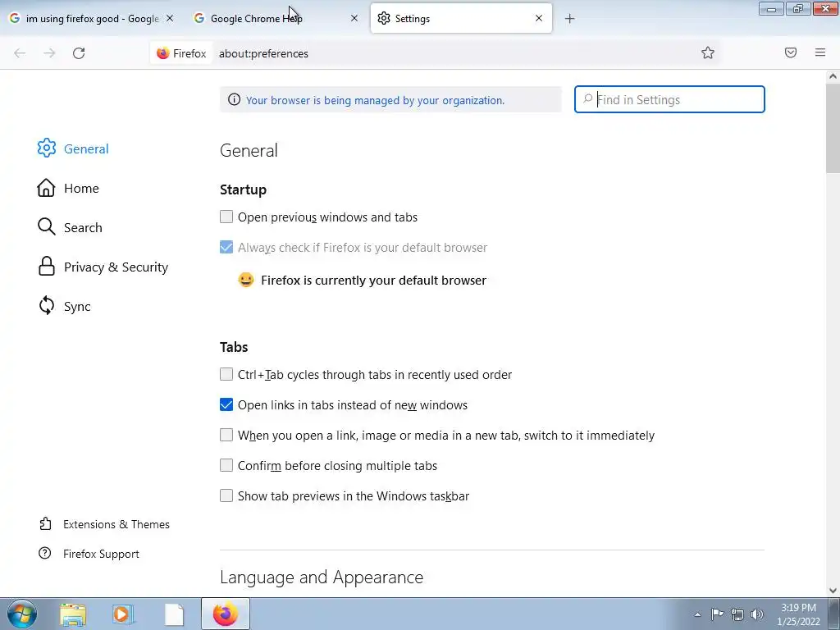This screenshot has width=840, height=630.
Task: Open the Sync settings category
Action: coord(64,306)
